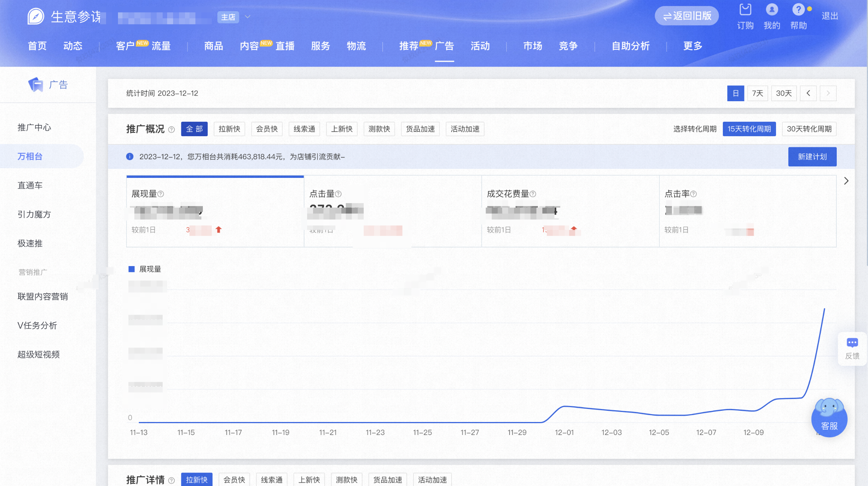Select 极速推 in the sidebar
868x486 pixels.
[30, 243]
